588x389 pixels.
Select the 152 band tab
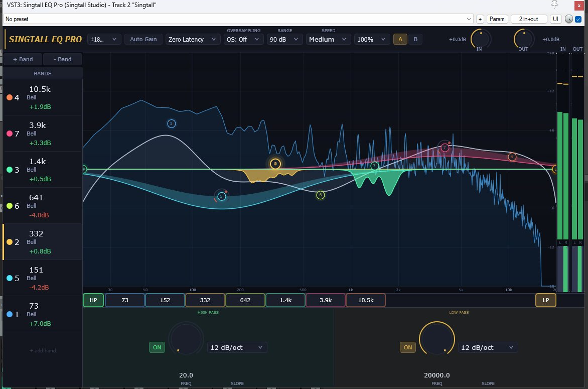[165, 300]
